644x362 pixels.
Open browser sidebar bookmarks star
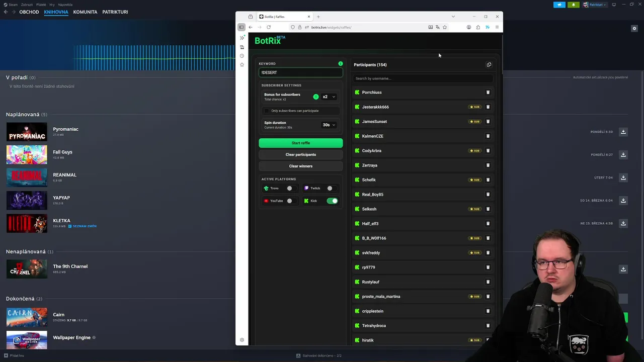[242, 64]
